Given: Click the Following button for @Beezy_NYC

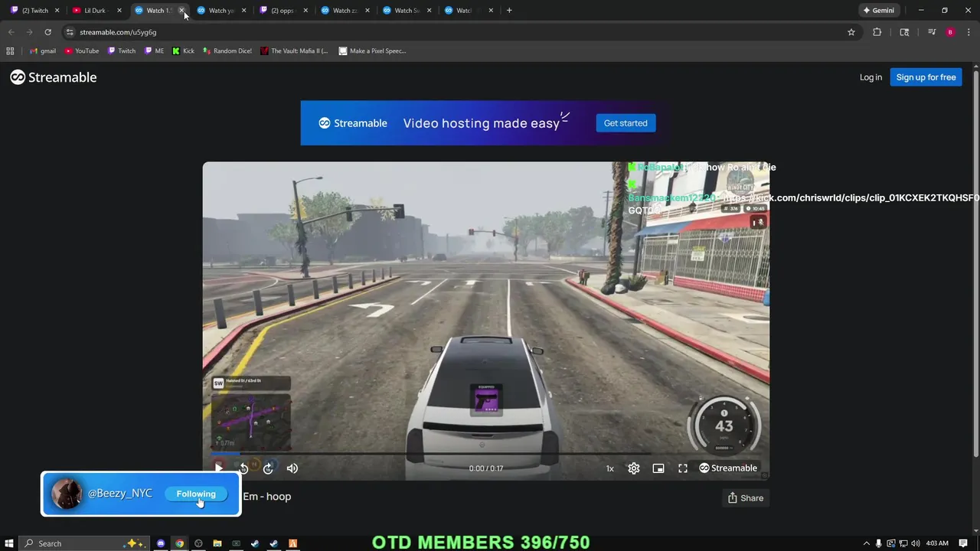Looking at the screenshot, I should 196,494.
